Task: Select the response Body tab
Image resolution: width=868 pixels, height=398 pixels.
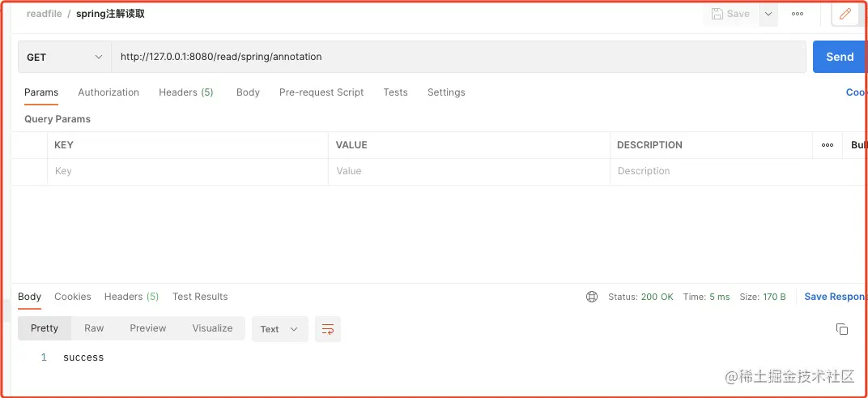Action: [x=29, y=297]
